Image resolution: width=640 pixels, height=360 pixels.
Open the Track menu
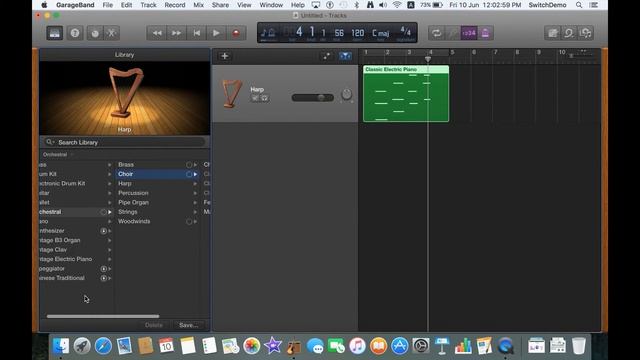point(148,5)
